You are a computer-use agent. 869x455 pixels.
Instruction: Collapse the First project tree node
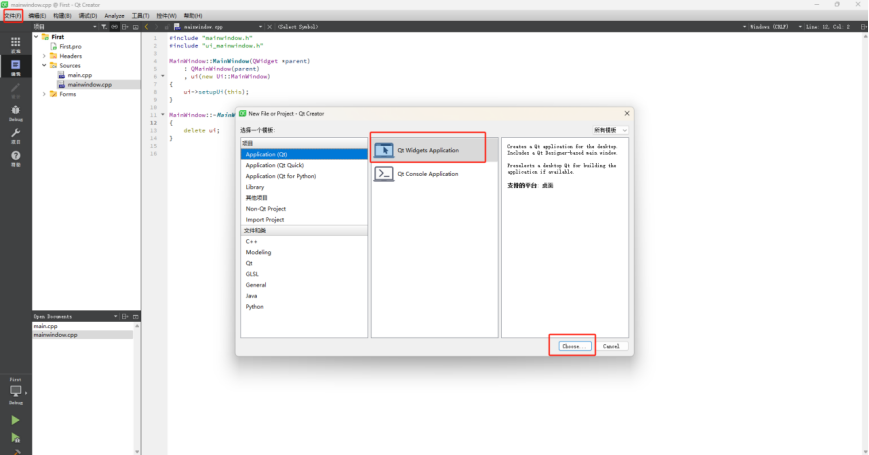pos(36,37)
